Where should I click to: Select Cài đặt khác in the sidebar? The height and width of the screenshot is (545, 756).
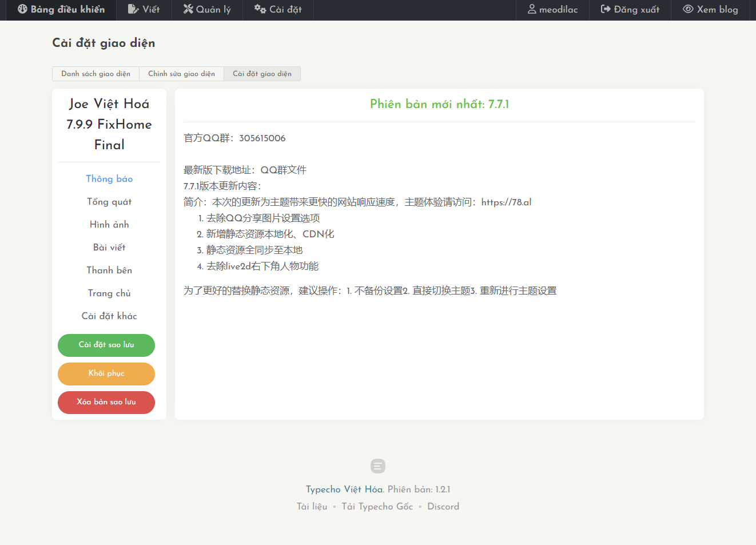[x=109, y=316]
